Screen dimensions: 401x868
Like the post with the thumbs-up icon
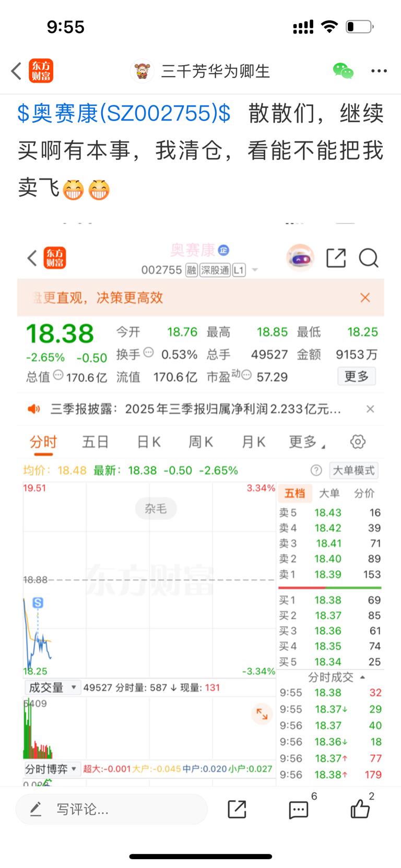[x=360, y=810]
